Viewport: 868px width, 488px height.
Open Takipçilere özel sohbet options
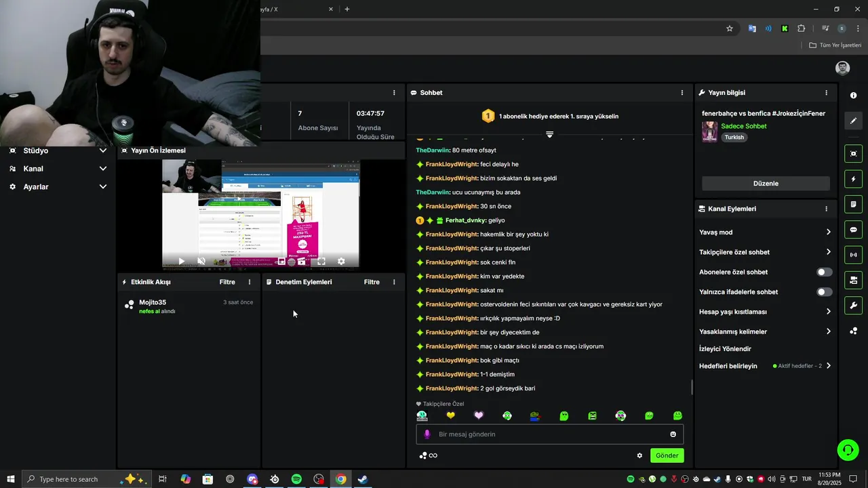click(x=765, y=252)
